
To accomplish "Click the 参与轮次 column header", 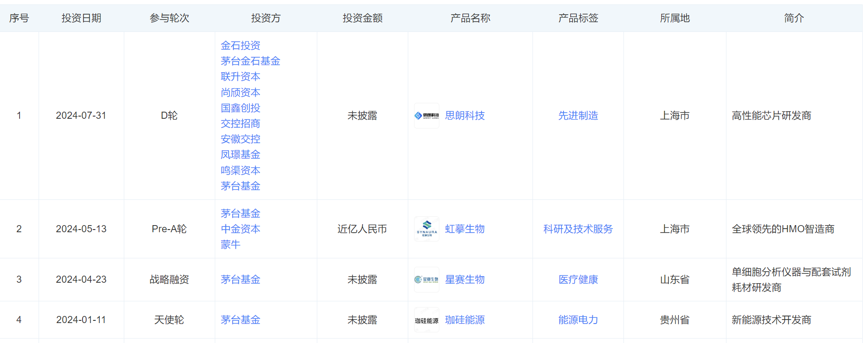I will pyautogui.click(x=169, y=18).
